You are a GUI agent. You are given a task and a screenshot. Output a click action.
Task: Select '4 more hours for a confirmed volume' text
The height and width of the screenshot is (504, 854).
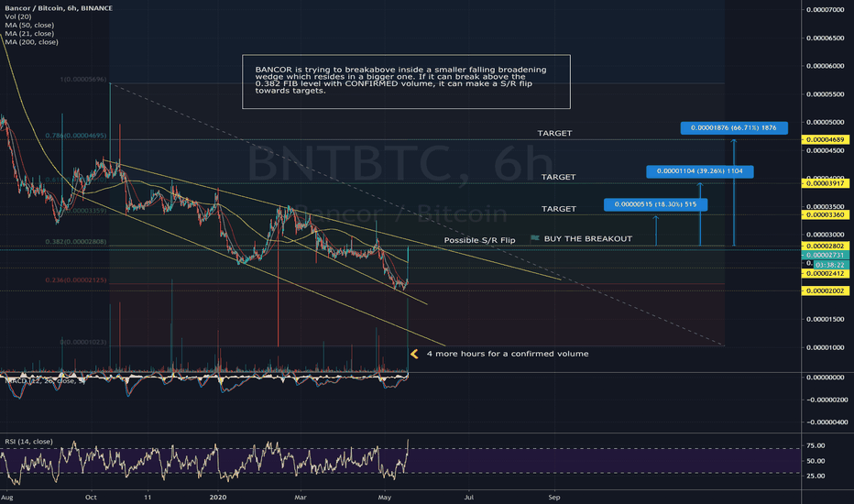point(508,354)
